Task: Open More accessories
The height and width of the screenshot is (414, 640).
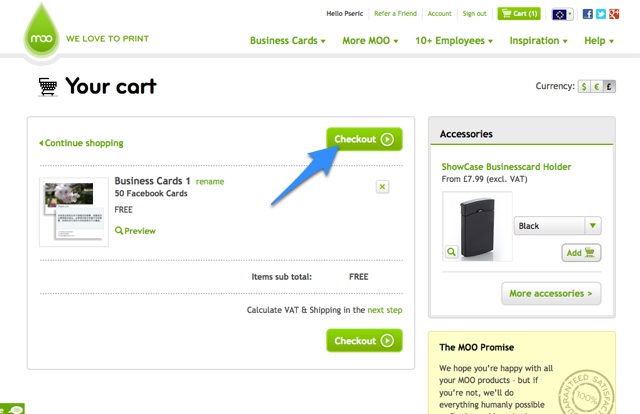Action: point(551,293)
